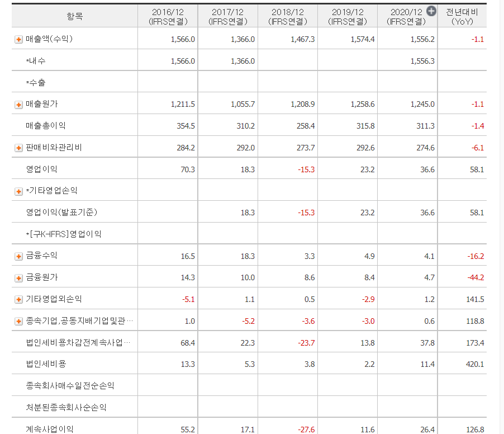This screenshot has height=434, width=504.
Task: Expand the 매출원가 row
Action: coord(18,105)
